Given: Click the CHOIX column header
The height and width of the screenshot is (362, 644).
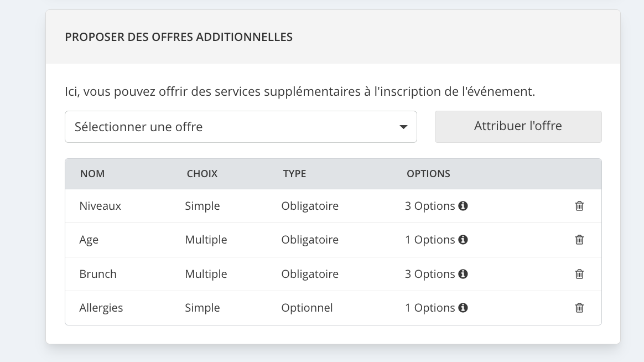Looking at the screenshot, I should tap(202, 174).
